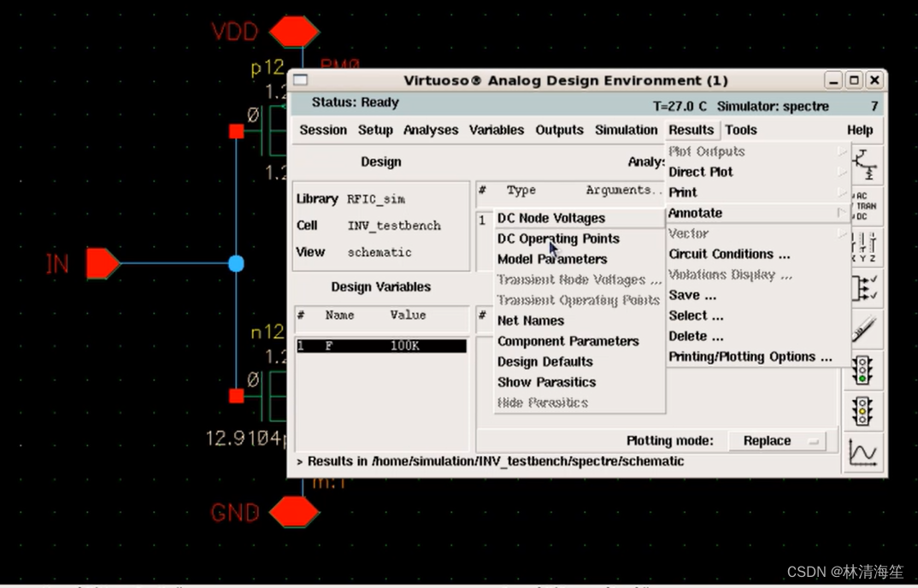Screen dimensions: 918x588
Task: Select design variable row F 100K
Action: coord(381,345)
